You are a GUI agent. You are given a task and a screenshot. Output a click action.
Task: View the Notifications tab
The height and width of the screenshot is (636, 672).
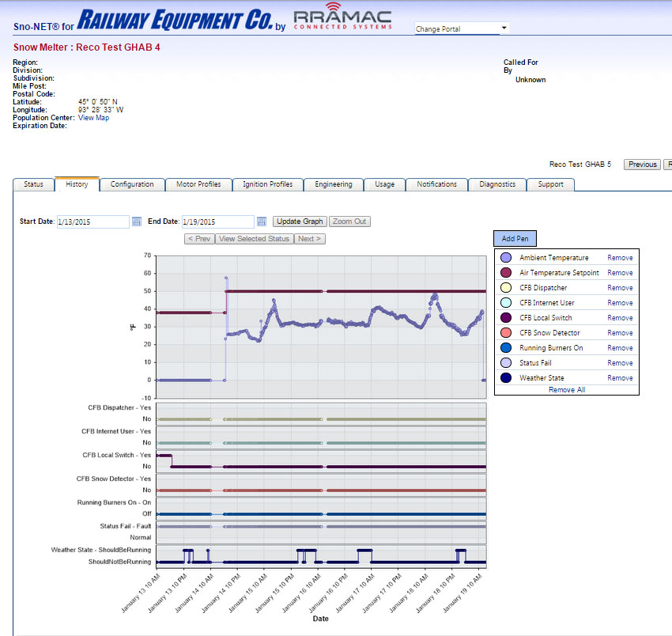click(436, 184)
